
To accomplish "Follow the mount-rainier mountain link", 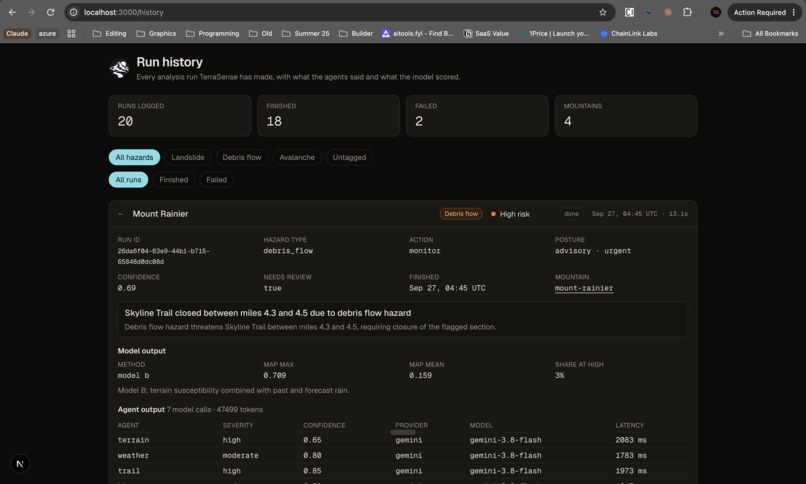I will (584, 288).
